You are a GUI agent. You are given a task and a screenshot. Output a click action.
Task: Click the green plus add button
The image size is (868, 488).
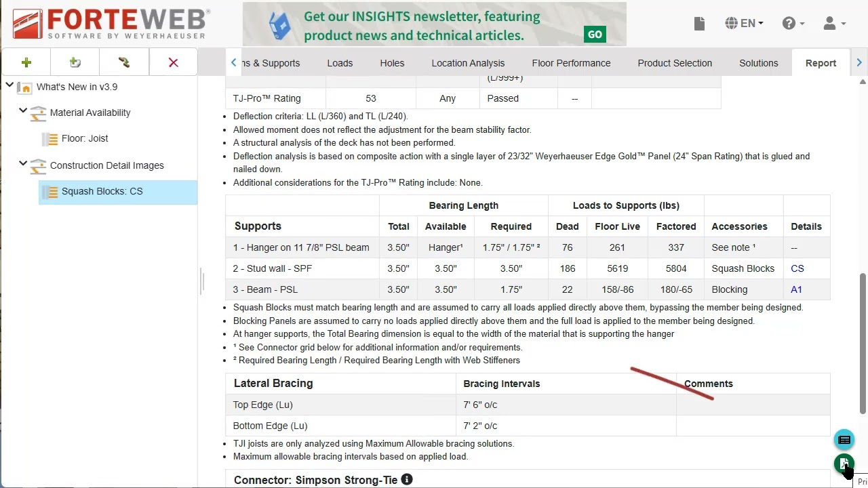pos(26,62)
